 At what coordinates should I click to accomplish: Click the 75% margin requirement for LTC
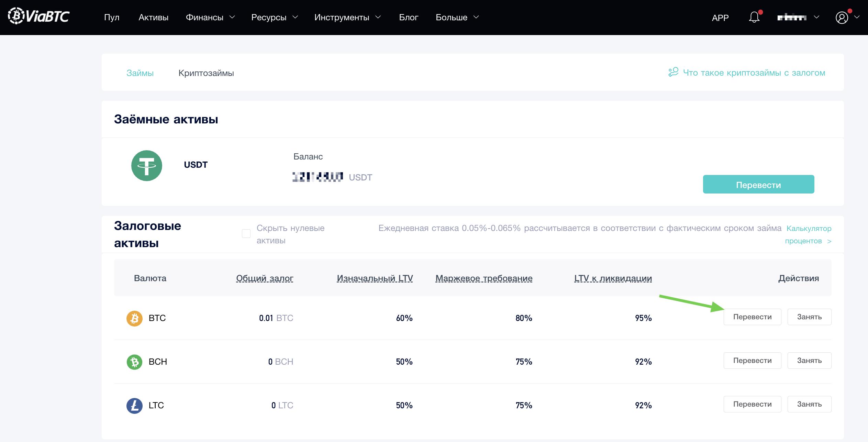point(524,405)
